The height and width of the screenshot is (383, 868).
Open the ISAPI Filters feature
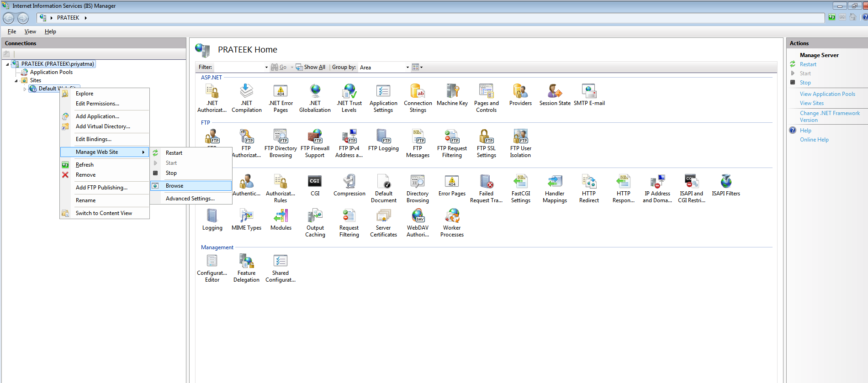(726, 185)
